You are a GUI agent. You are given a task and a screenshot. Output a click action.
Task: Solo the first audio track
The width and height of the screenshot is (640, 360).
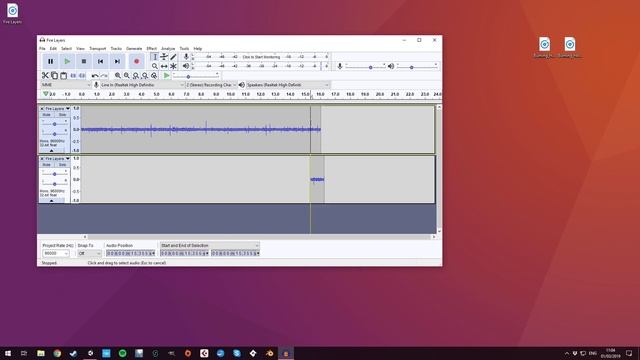tap(62, 115)
